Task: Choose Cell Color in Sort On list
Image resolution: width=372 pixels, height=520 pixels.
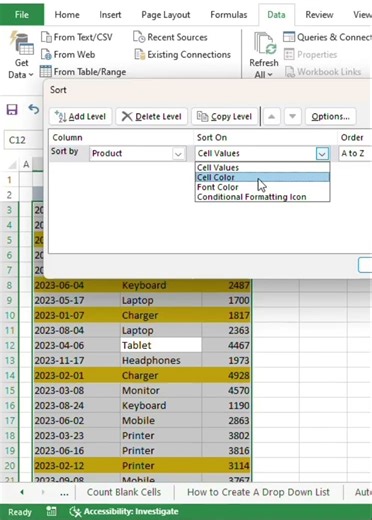Action: 262,177
